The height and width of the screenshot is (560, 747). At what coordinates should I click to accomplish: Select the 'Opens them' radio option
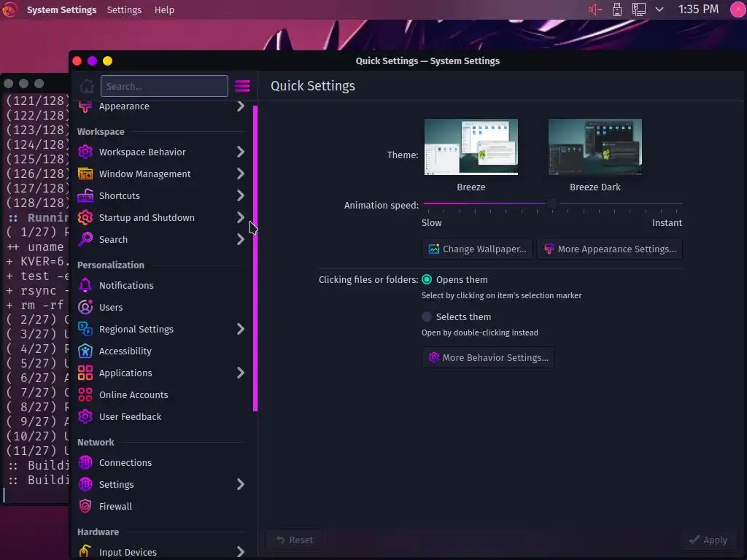coord(427,279)
